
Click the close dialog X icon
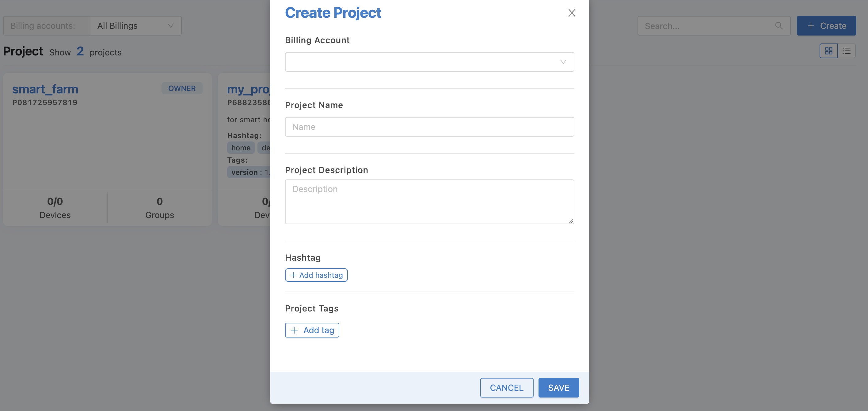[x=572, y=13]
